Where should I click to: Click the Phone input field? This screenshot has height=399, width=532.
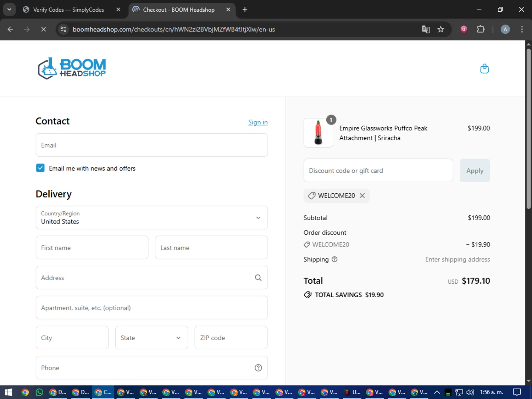tap(152, 368)
